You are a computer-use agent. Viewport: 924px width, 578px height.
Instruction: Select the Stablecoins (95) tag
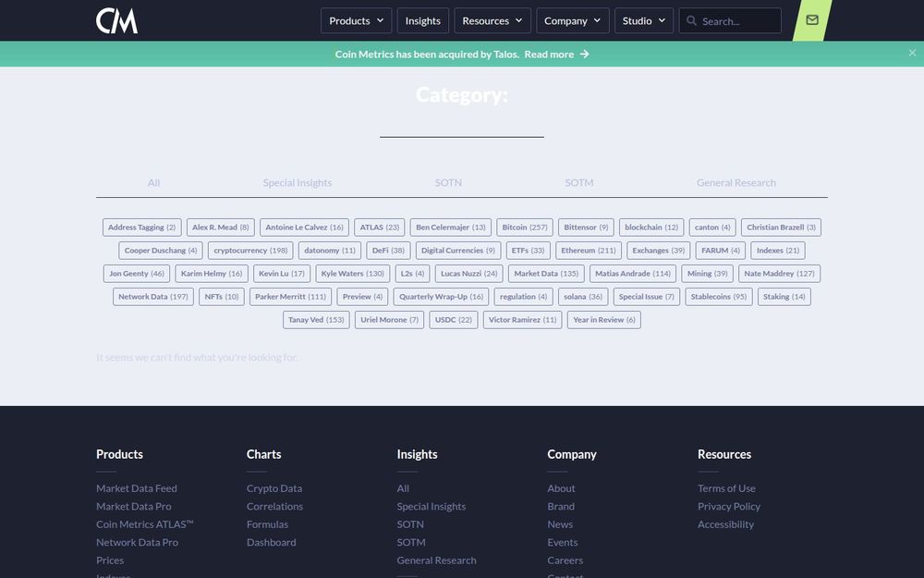coord(718,297)
